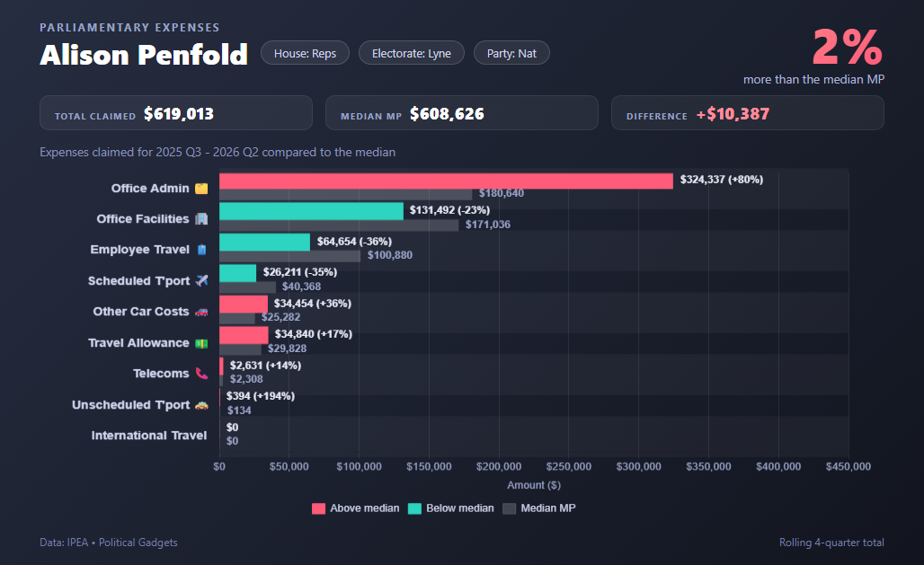Click the Alison Penfold heading
The image size is (924, 565).
tap(144, 55)
